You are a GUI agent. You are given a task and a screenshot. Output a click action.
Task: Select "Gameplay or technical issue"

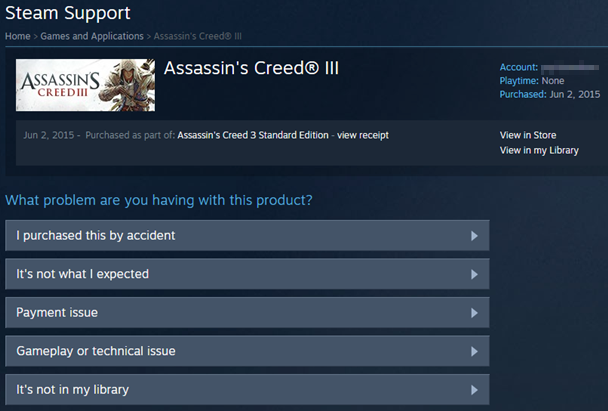[96, 351]
